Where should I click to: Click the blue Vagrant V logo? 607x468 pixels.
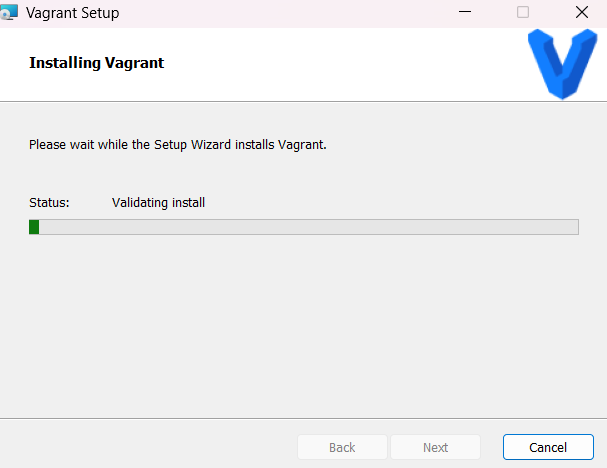[561, 64]
